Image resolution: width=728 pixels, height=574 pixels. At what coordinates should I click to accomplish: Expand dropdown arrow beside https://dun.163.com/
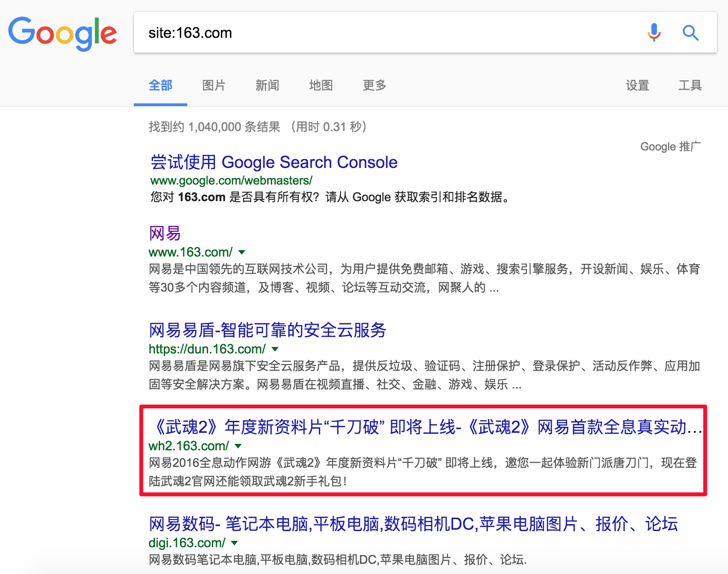coord(275,349)
